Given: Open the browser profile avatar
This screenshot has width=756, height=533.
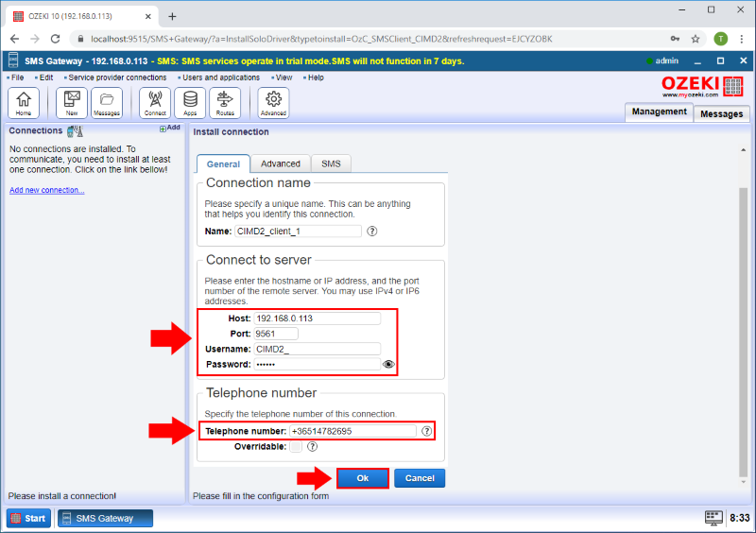Looking at the screenshot, I should coord(721,39).
